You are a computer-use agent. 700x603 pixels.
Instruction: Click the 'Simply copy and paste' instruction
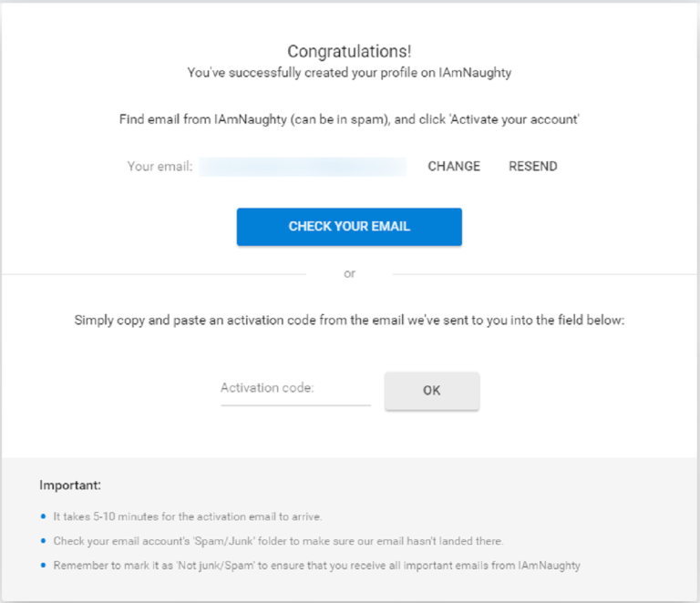point(349,321)
